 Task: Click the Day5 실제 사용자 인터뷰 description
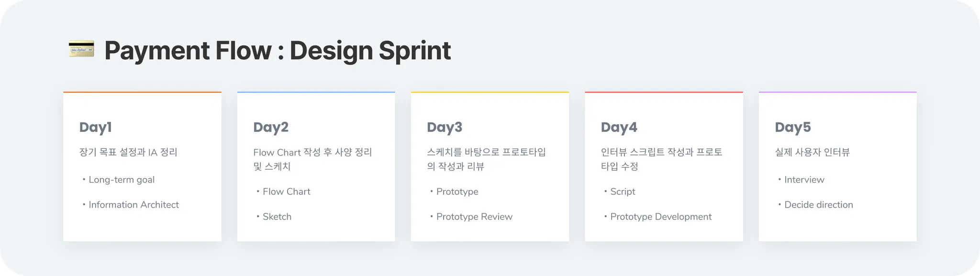pos(812,153)
